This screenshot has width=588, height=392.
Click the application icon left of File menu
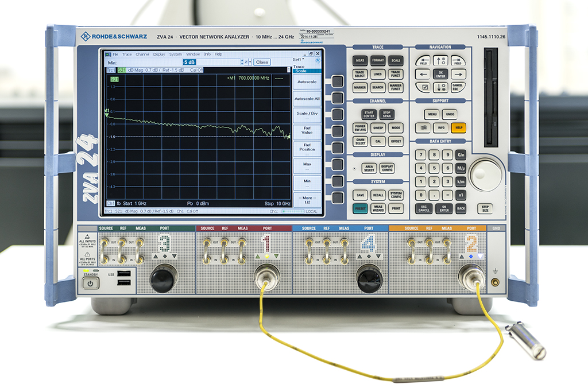point(109,55)
